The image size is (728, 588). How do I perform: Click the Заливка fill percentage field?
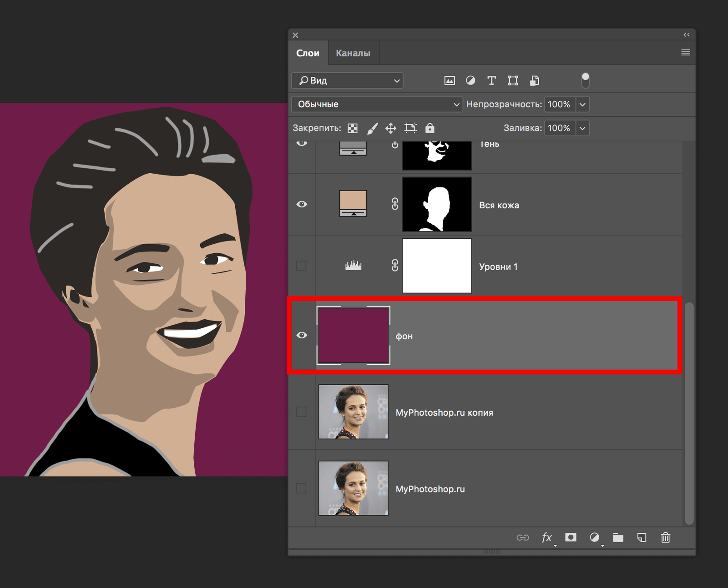point(559,128)
